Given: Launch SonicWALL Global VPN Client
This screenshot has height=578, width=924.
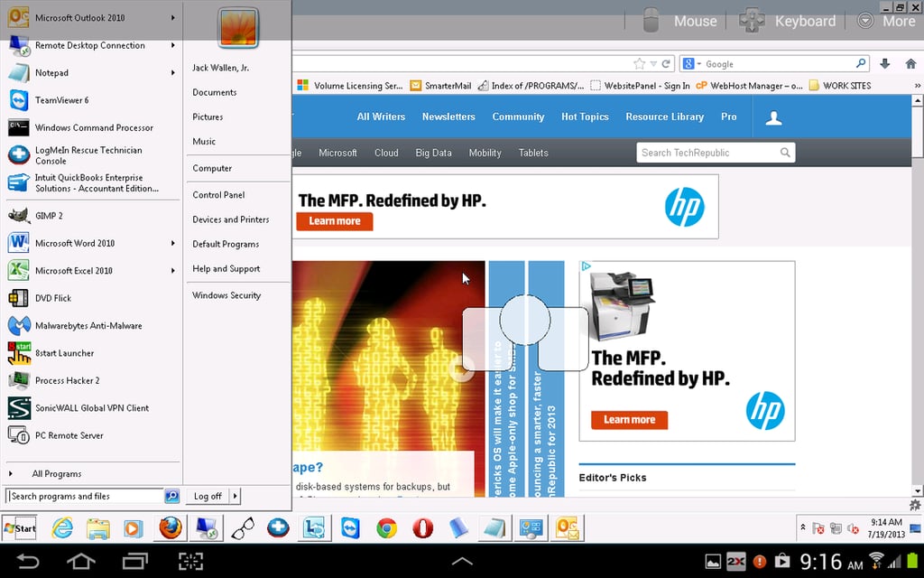Looking at the screenshot, I should click(x=93, y=408).
